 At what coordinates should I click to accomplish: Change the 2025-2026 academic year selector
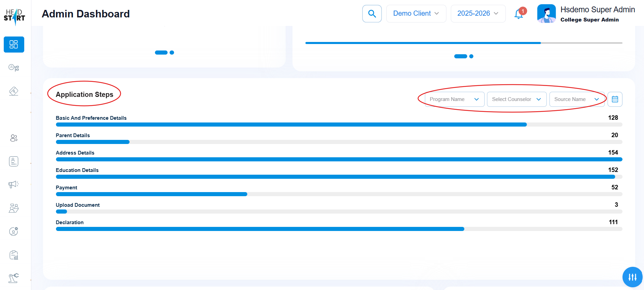(478, 14)
